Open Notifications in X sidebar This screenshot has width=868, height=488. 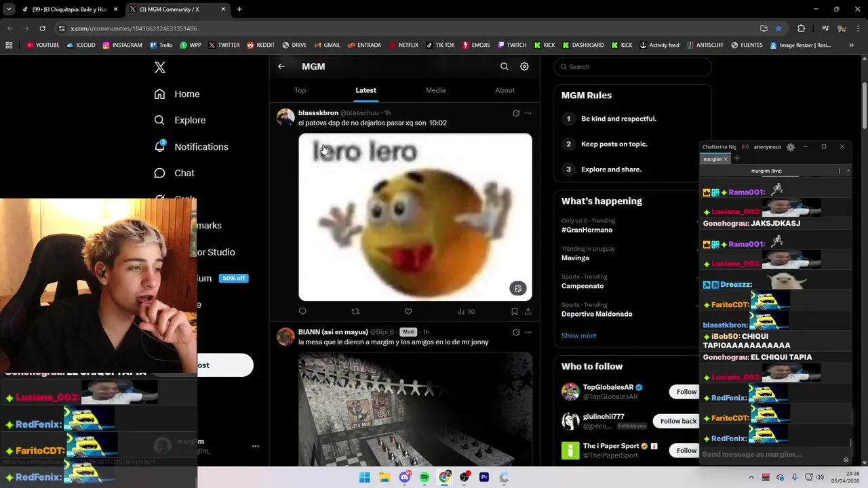(x=191, y=146)
